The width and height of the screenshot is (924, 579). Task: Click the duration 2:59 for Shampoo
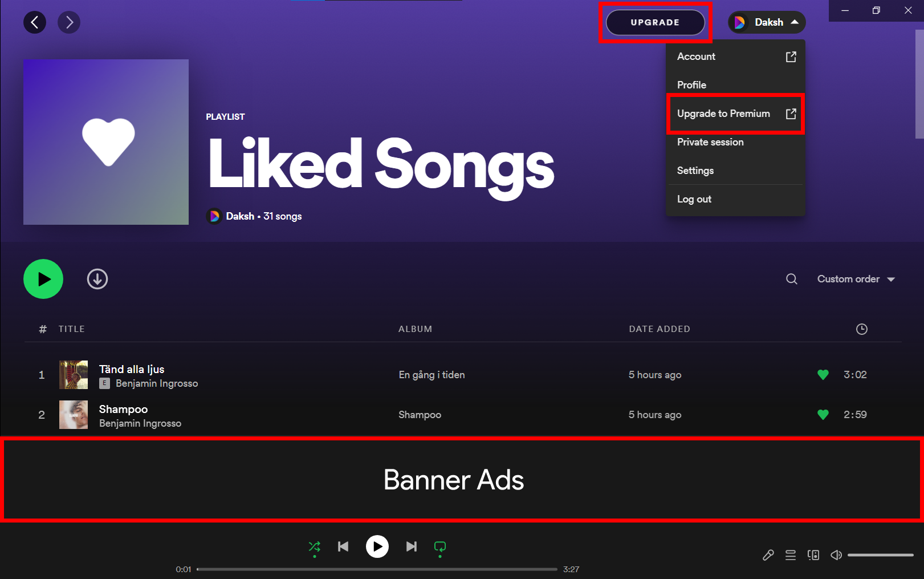(855, 415)
